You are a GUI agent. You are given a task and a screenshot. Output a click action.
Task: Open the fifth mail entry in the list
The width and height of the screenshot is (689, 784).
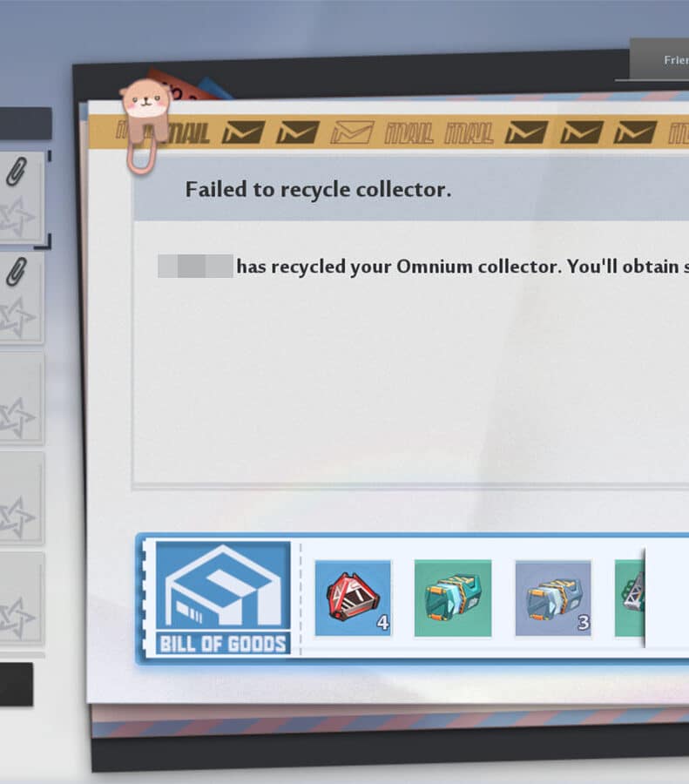tap(22, 598)
